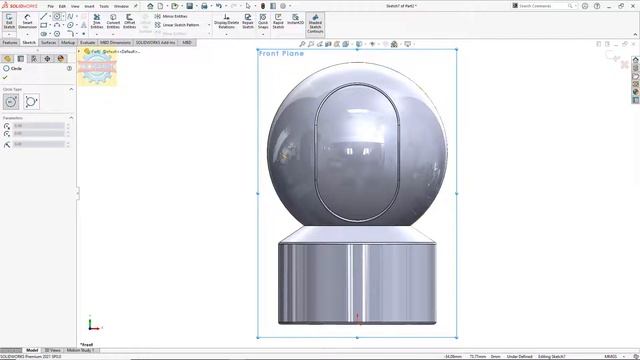
Task: Collapse the Circle Type section
Action: pos(71,89)
